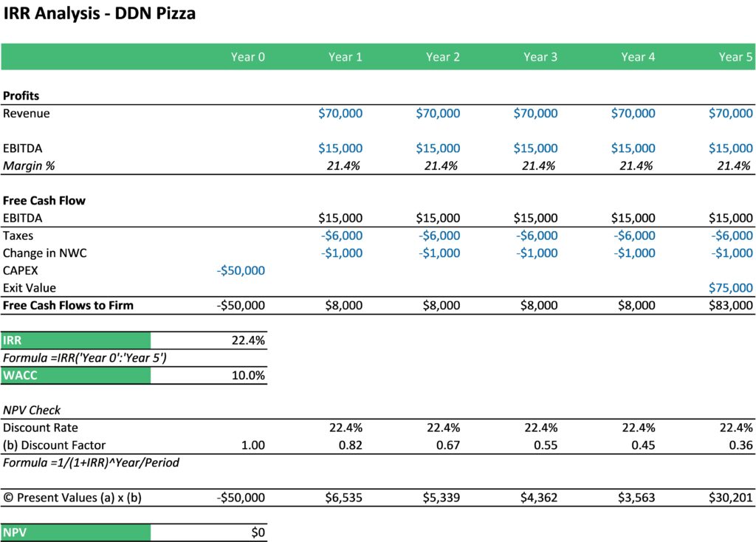Select the Exit Value $75,000 cell
Image resolution: width=756 pixels, height=542 pixels.
tap(730, 288)
